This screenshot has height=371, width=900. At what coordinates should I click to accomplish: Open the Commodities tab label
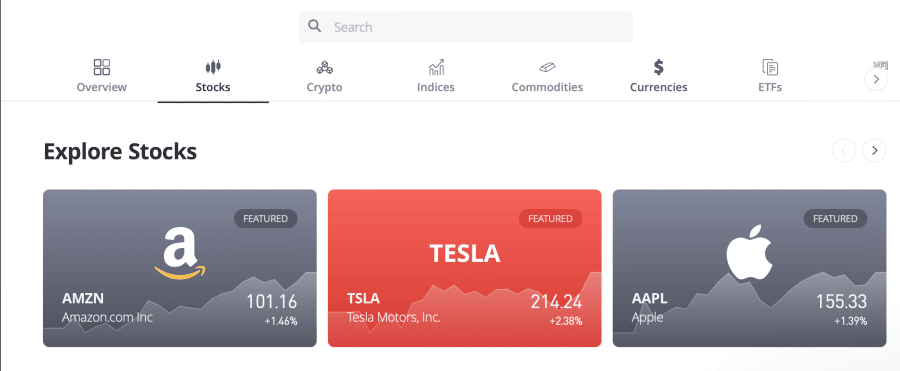click(547, 87)
